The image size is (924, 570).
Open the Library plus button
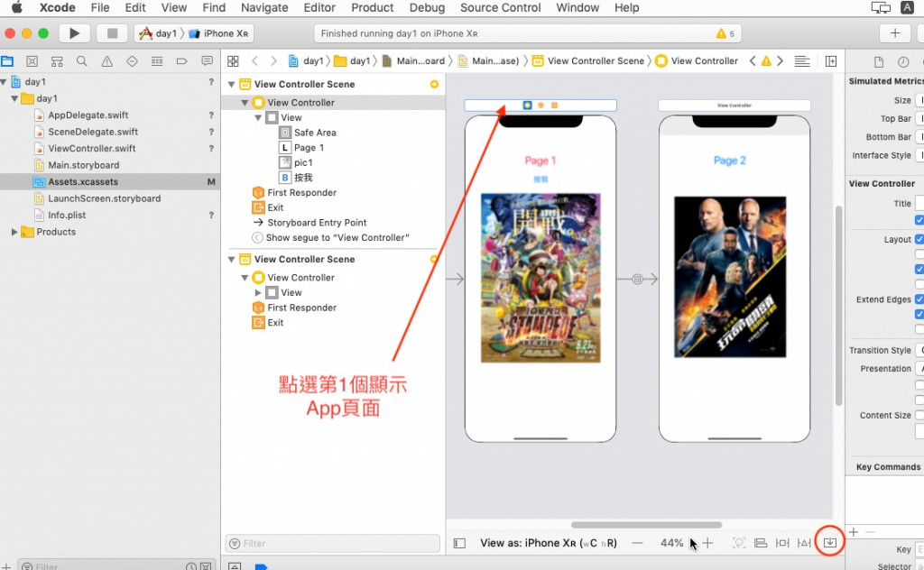(x=894, y=33)
